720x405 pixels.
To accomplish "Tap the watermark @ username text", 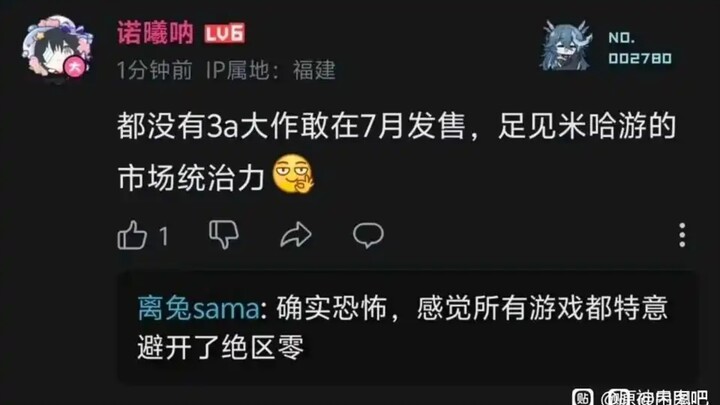I will (655, 397).
